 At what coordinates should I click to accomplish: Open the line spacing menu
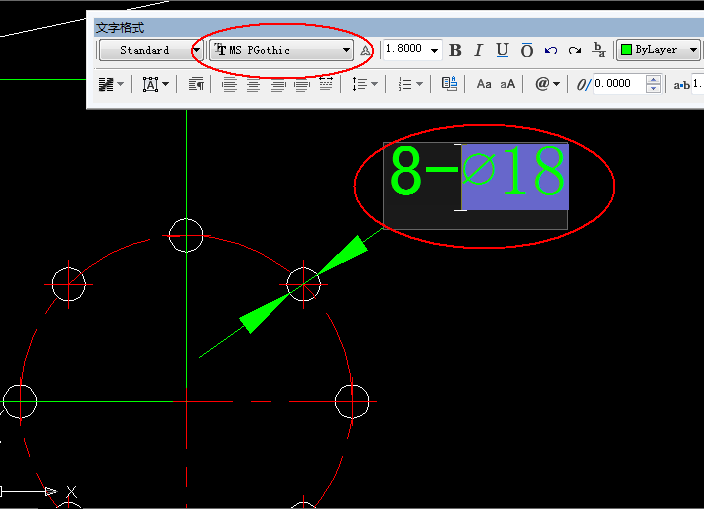click(x=365, y=84)
